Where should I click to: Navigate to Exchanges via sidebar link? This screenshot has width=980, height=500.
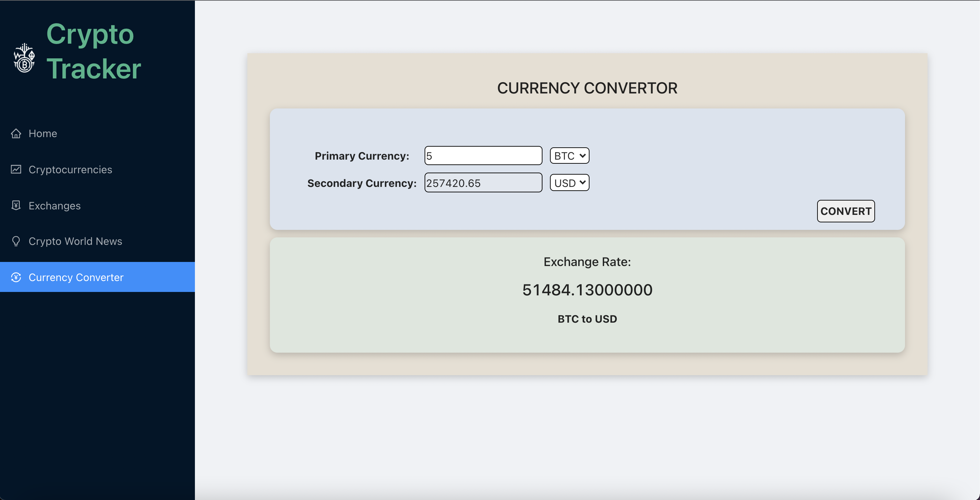[55, 205]
